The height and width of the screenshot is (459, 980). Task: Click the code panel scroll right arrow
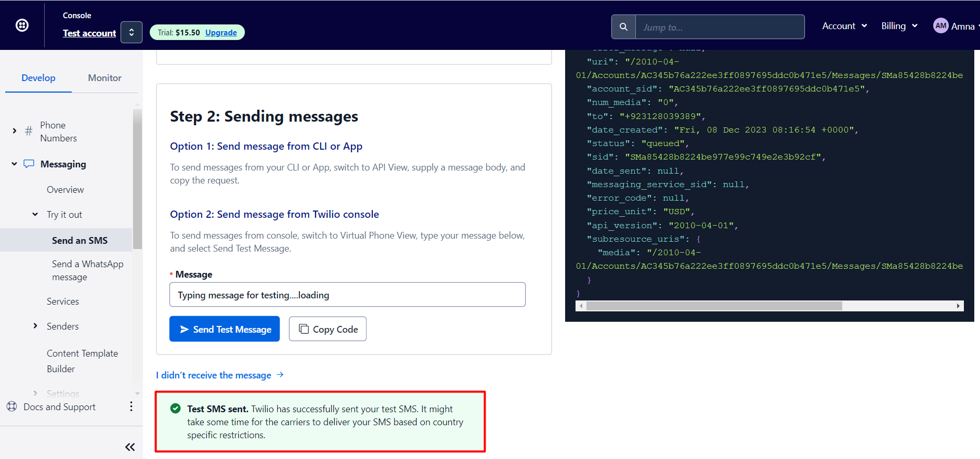point(958,306)
